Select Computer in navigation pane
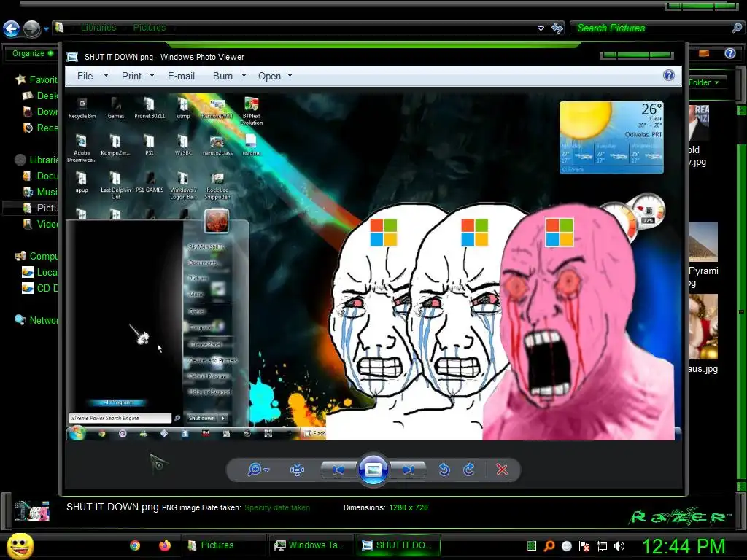747x560 pixels. point(36,256)
